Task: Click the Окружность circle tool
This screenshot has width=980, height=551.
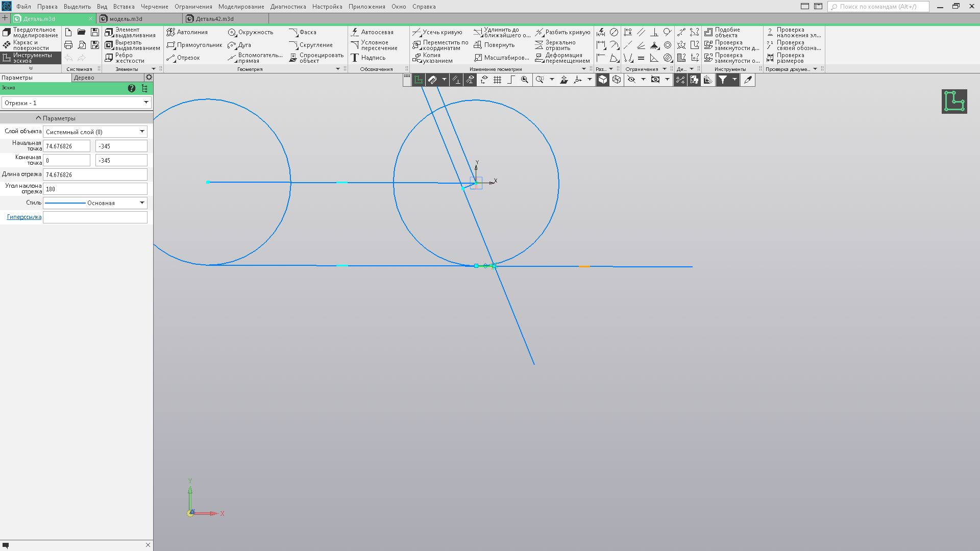Action: tap(250, 32)
